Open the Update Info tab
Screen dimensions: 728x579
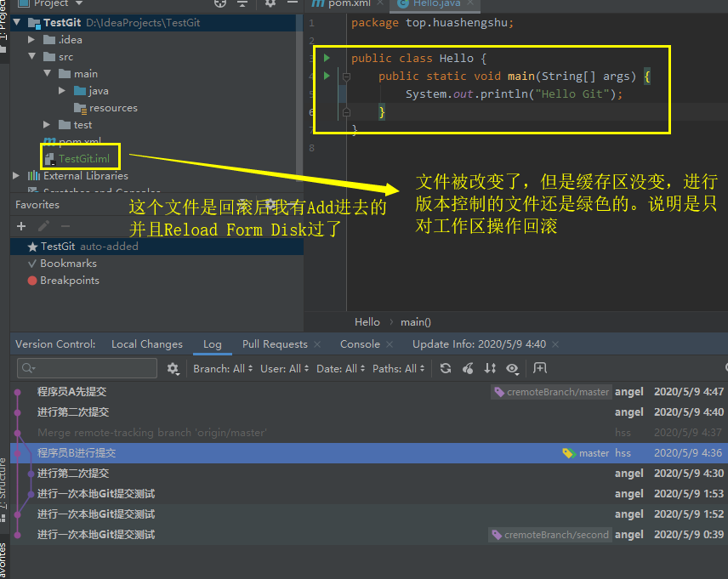(479, 344)
